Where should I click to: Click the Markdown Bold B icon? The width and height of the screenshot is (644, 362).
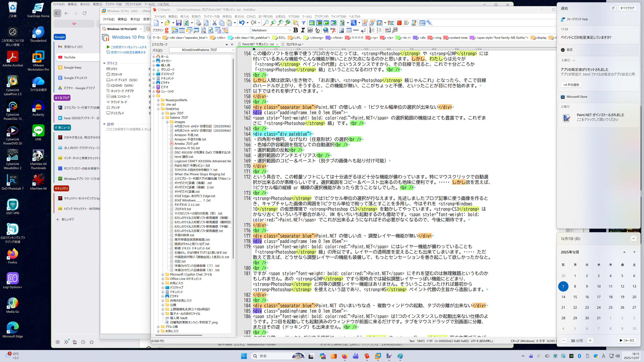(x=295, y=30)
